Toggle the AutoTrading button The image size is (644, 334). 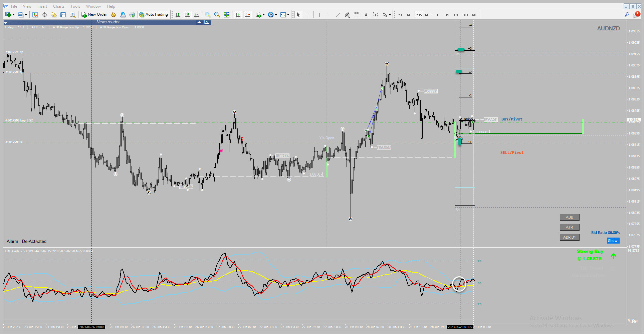pyautogui.click(x=154, y=15)
